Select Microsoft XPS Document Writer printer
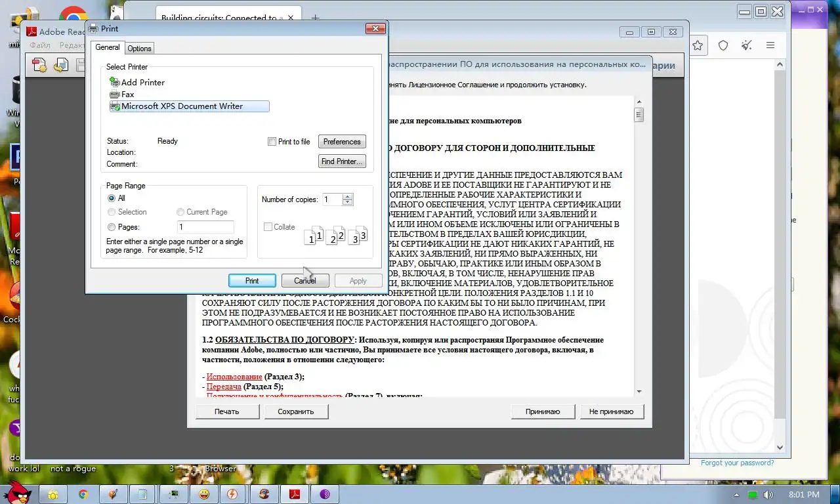This screenshot has width=840, height=504. (x=189, y=106)
